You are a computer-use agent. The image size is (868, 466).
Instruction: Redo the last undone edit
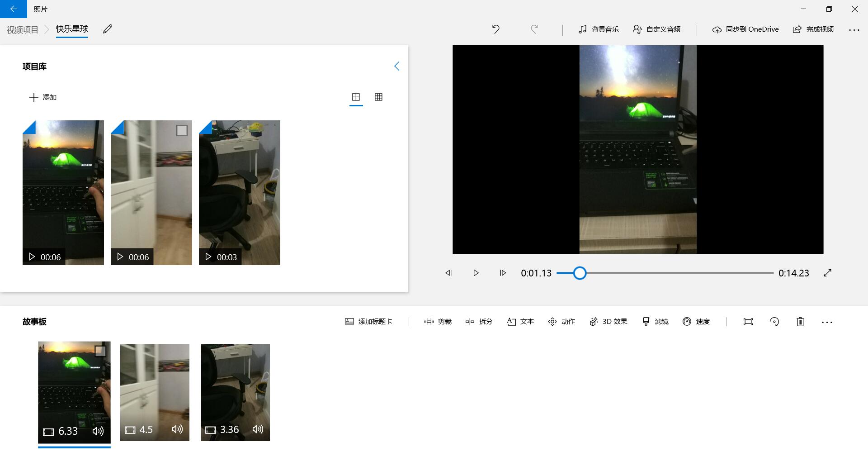click(x=534, y=29)
